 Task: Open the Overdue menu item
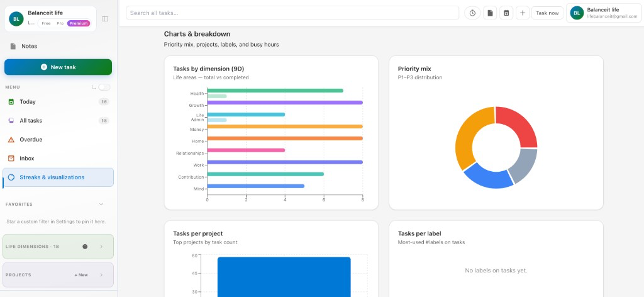(x=58, y=140)
